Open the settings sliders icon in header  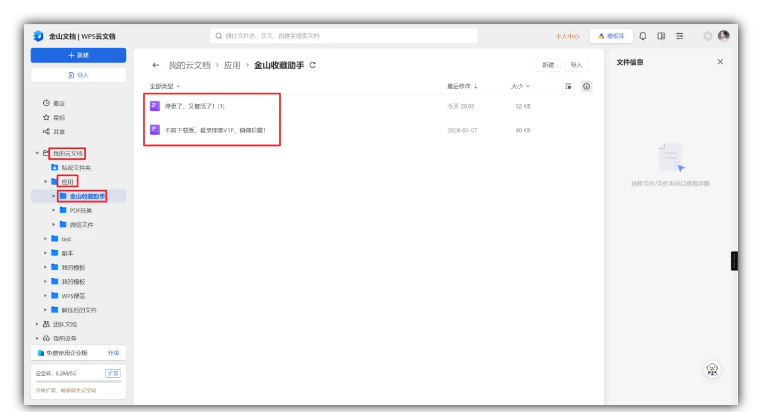tap(680, 36)
